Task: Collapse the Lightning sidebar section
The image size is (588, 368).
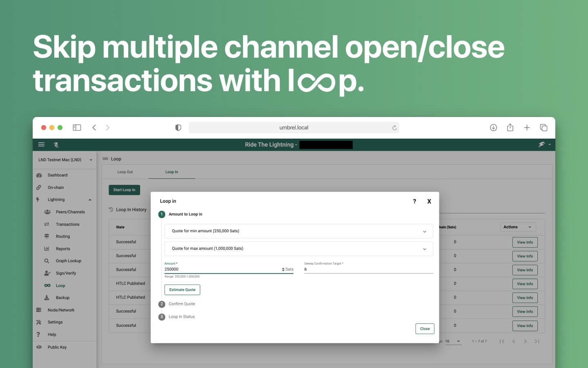Action: [90, 200]
